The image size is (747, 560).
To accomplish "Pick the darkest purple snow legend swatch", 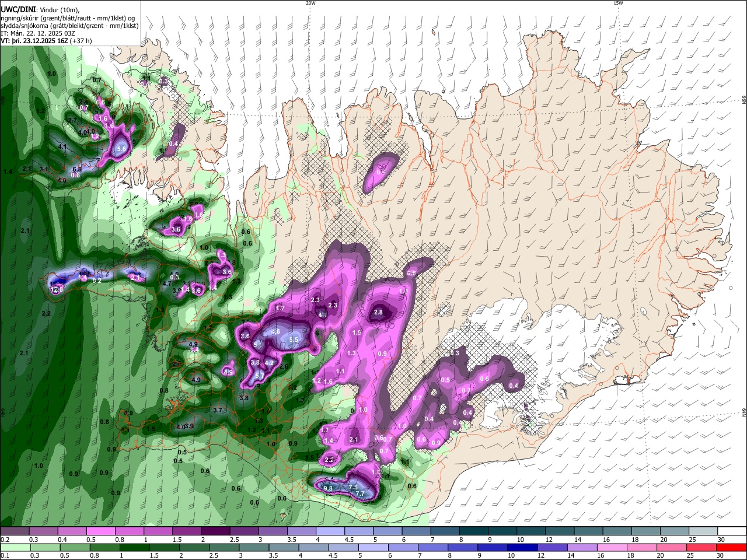I will [215, 531].
